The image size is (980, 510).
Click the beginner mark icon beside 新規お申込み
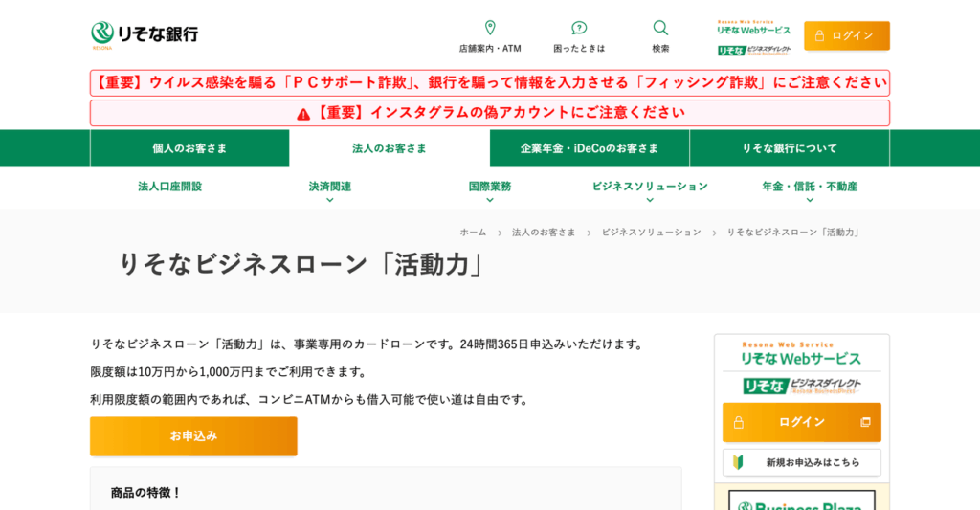738,462
